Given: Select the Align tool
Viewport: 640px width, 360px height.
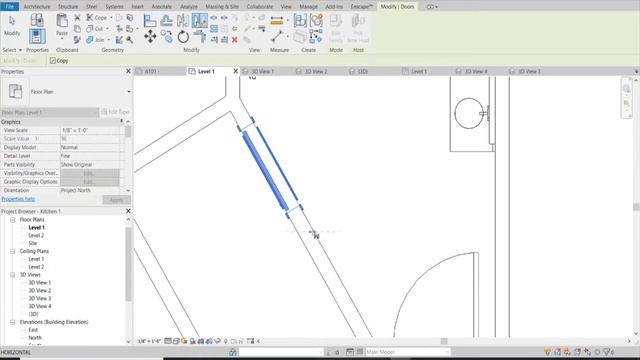Looking at the screenshot, I should 150,20.
